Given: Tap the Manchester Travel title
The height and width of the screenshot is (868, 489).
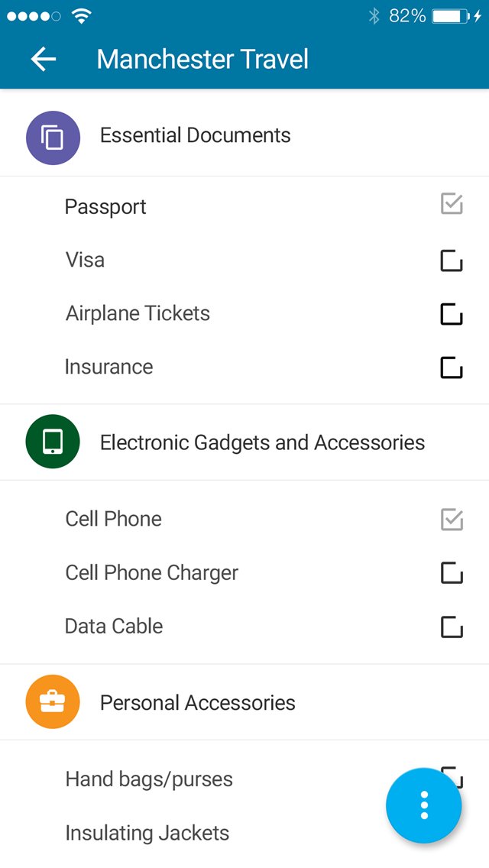Looking at the screenshot, I should 202,60.
